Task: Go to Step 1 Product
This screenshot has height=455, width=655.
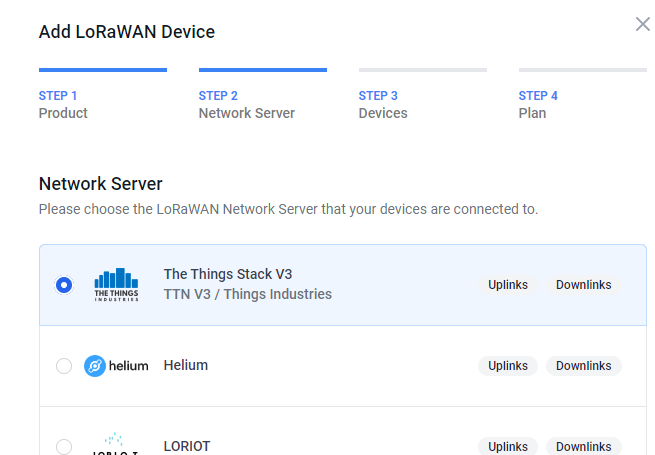Action: click(63, 104)
